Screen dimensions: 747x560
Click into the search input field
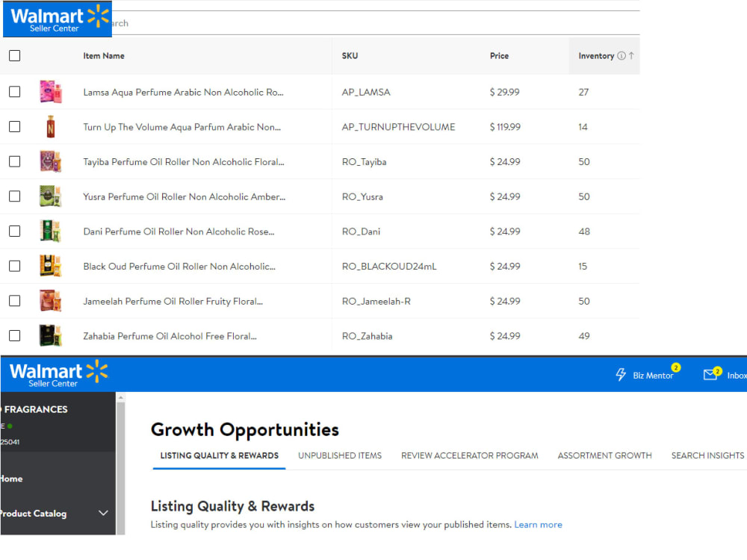(376, 23)
